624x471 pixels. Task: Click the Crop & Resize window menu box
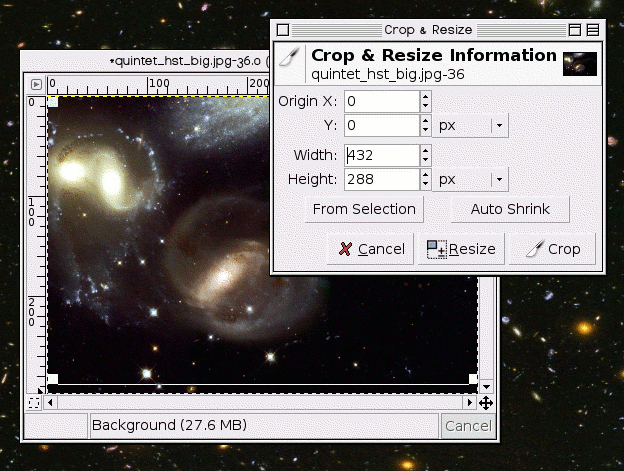coord(283,30)
